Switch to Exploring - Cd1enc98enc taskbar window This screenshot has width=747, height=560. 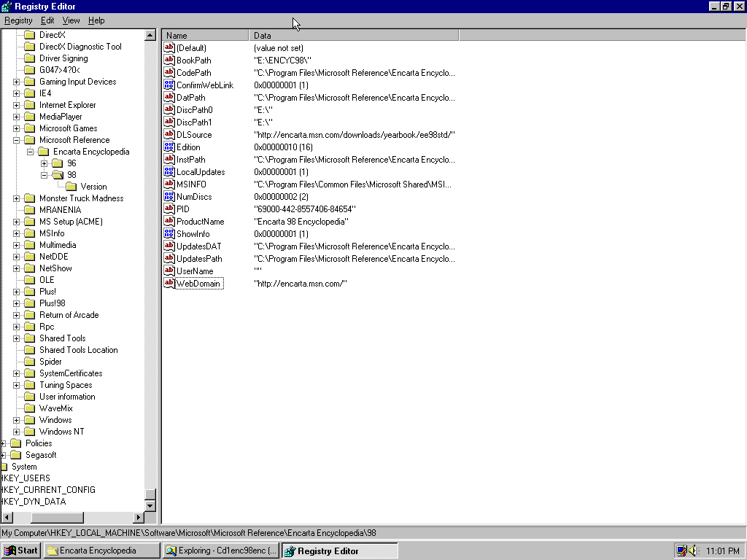coord(221,551)
